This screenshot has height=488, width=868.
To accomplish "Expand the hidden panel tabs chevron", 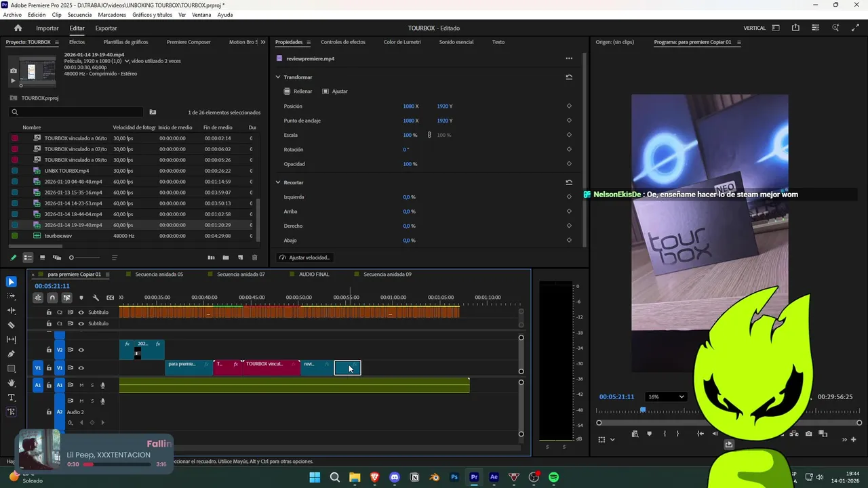I will (x=262, y=42).
